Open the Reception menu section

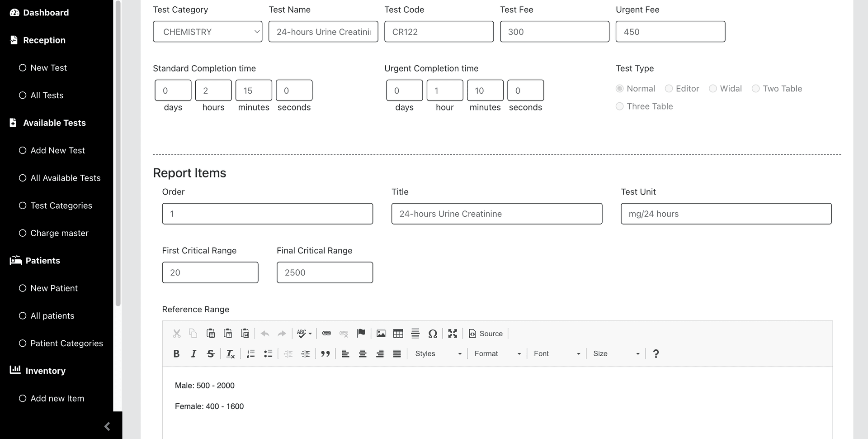click(38, 40)
